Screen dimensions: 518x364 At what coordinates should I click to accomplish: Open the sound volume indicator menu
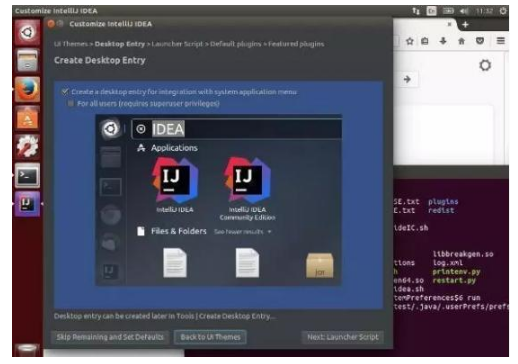point(465,11)
